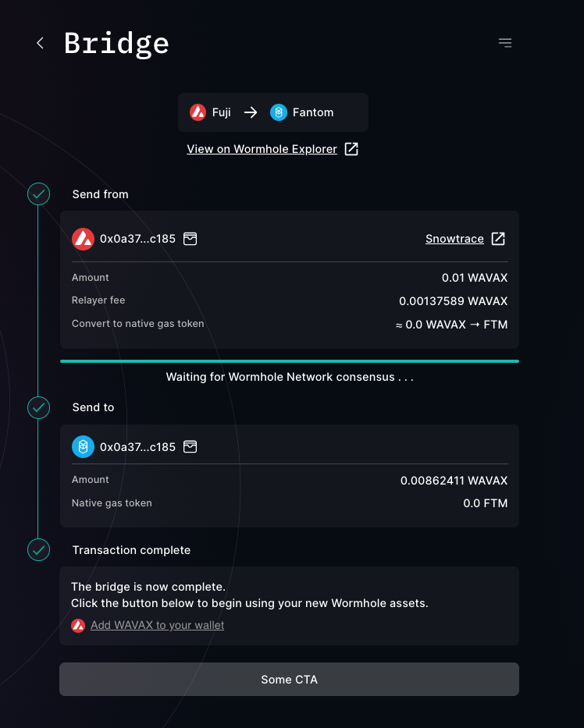584x728 pixels.
Task: Click Add WAVAX to your wallet
Action: tap(157, 625)
